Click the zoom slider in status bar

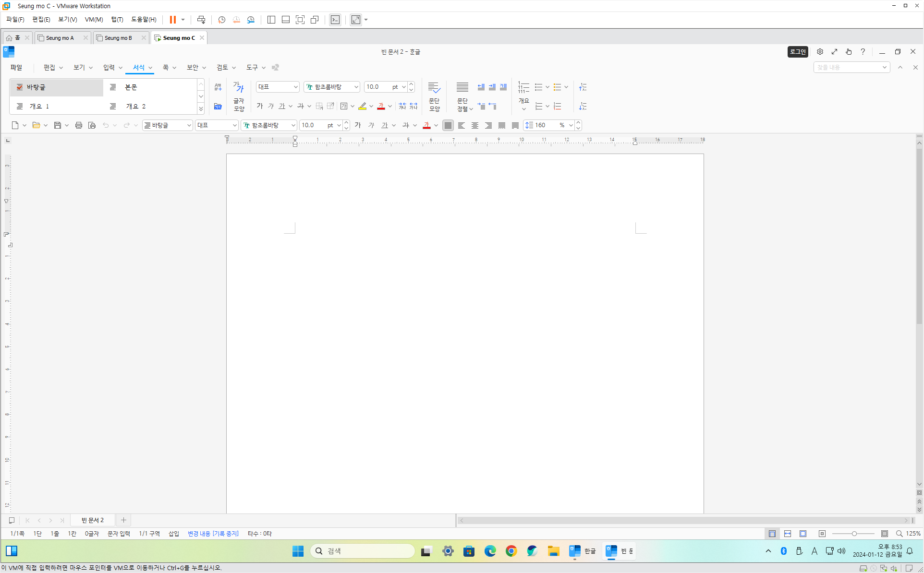point(854,534)
